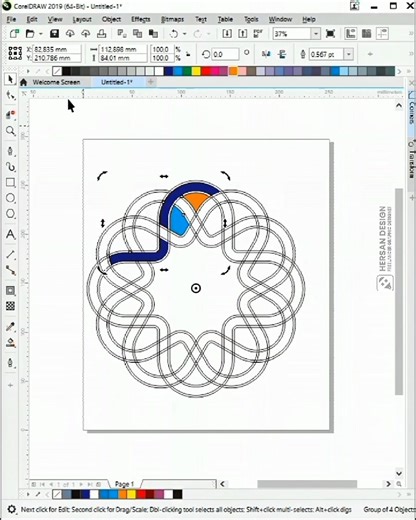Screen dimensions: 416x520
Task: Click the Publish to PDF icon
Action: pos(258,34)
